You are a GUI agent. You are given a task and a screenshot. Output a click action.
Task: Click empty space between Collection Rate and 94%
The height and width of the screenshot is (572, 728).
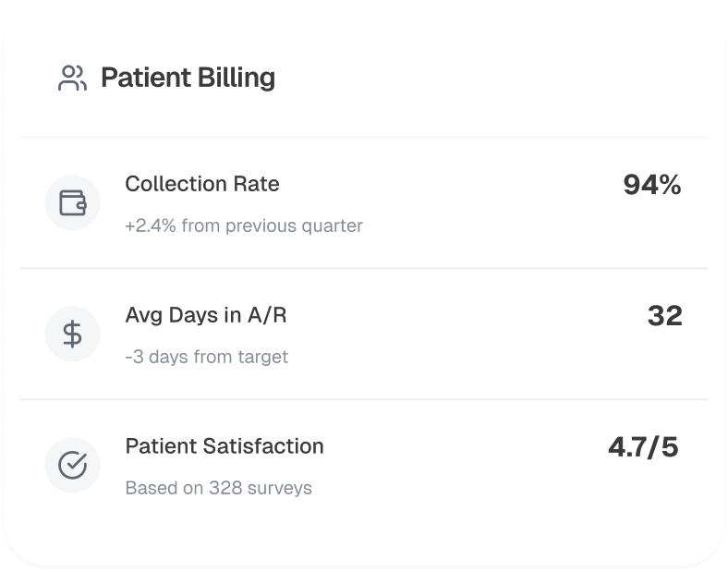tap(453, 194)
